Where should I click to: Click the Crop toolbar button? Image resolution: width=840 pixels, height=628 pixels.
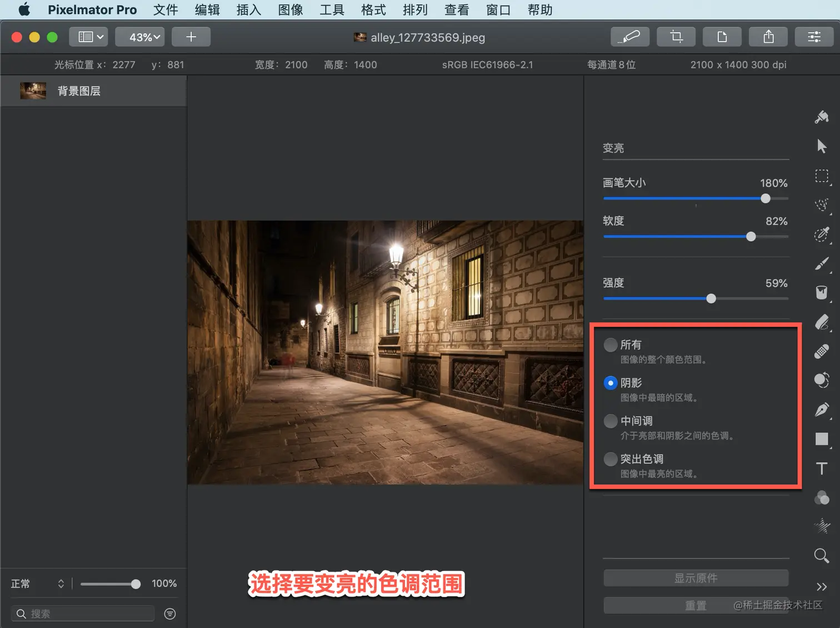[x=676, y=37]
